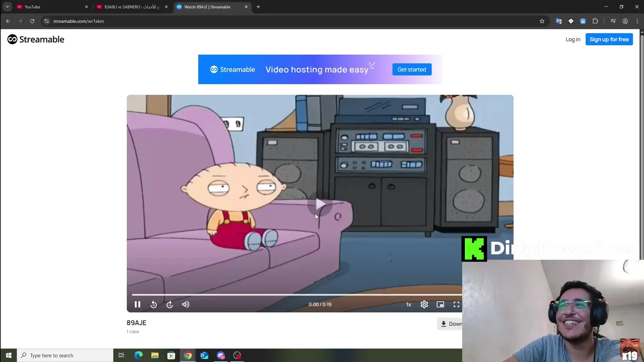This screenshot has width=644, height=362.
Task: Click the video title 89AJE
Action: 136,323
